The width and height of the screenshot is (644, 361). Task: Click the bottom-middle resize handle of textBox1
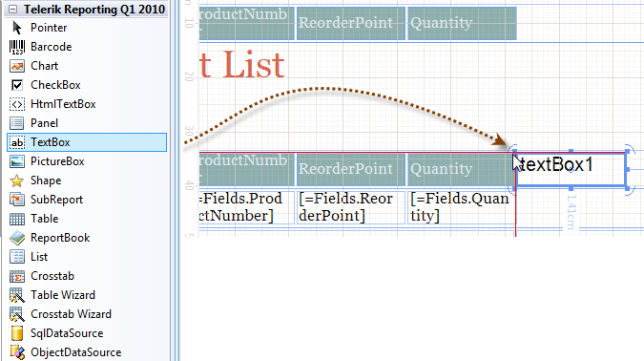571,188
